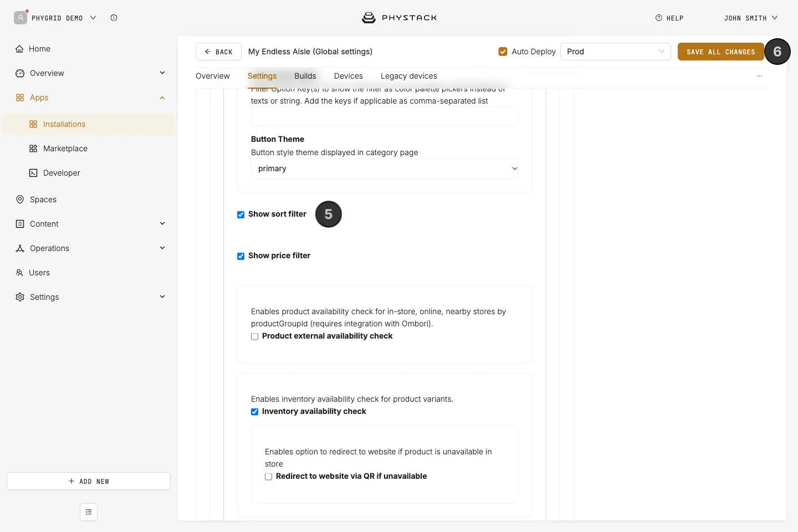Click Save All Changes button
This screenshot has width=798, height=532.
pos(721,52)
